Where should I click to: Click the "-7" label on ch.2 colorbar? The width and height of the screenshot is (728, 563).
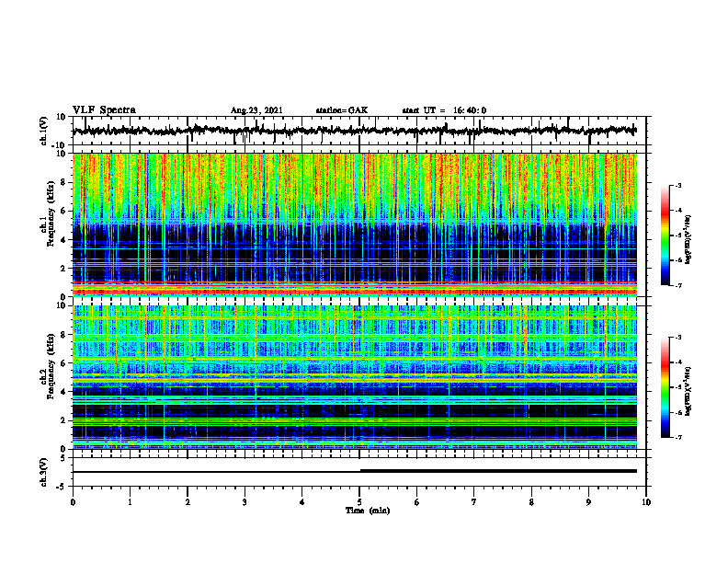[677, 437]
